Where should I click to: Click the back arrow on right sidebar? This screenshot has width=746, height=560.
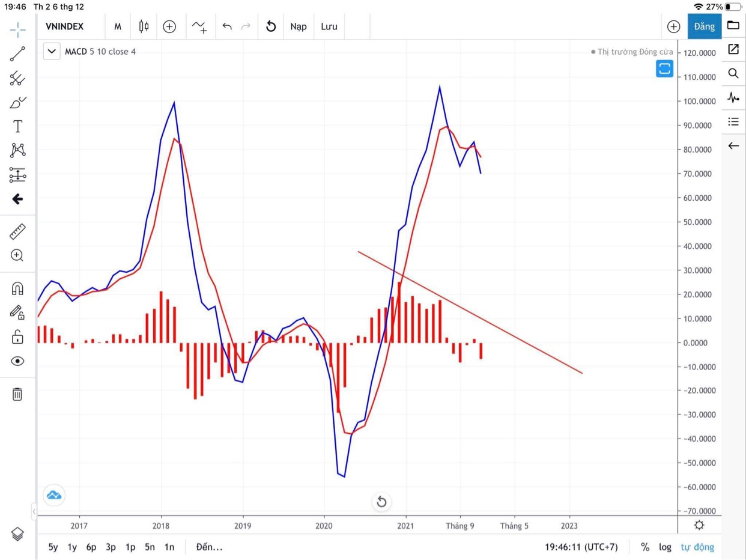pyautogui.click(x=733, y=146)
